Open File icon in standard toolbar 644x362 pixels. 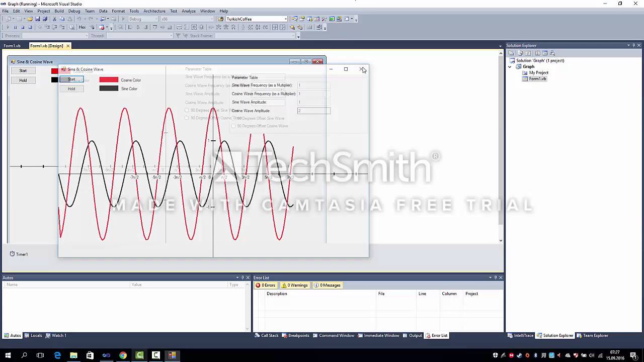click(30, 19)
